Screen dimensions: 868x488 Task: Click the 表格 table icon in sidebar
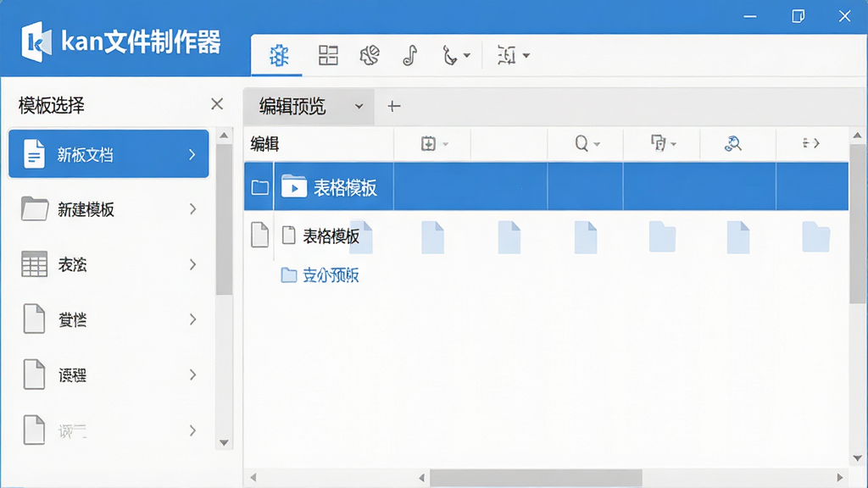(x=34, y=264)
